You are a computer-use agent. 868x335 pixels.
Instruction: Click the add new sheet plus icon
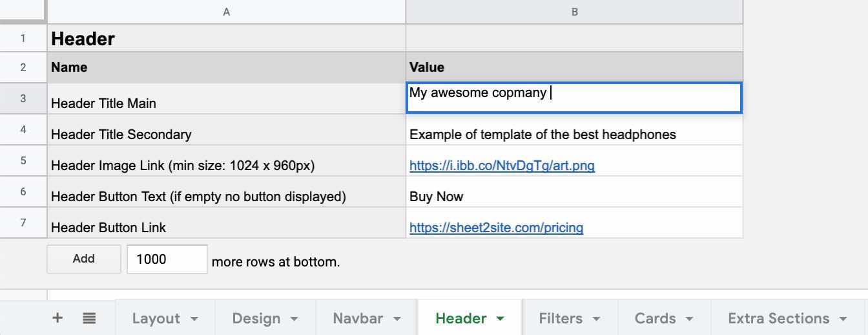57,318
